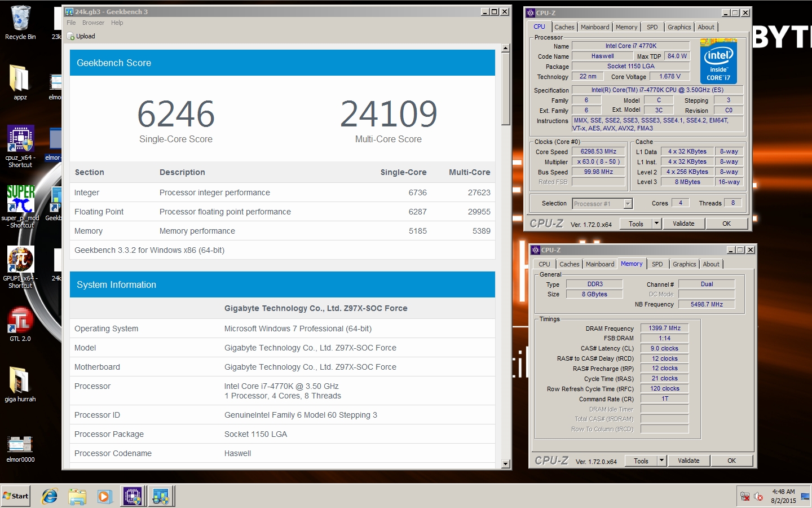This screenshot has height=508, width=812.
Task: Click Multi-Core Score value 24109
Action: (389, 114)
